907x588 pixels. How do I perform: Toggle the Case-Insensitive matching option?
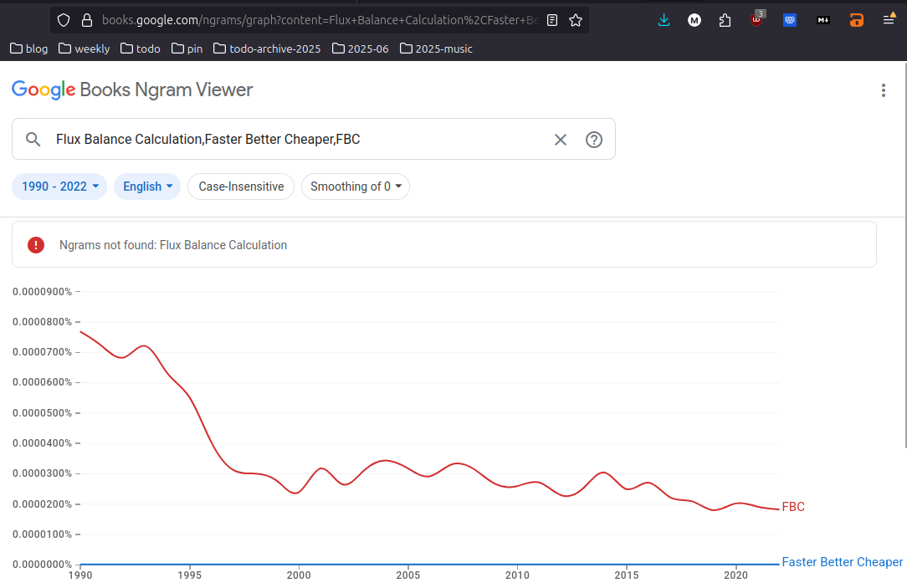click(x=240, y=187)
